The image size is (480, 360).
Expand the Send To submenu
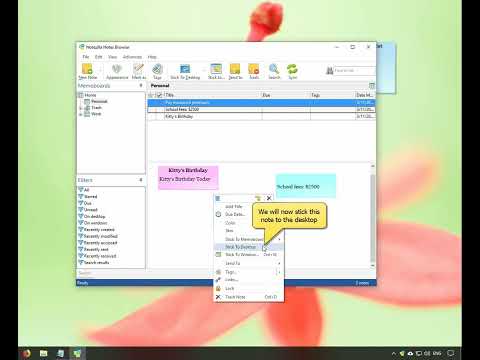point(248,263)
